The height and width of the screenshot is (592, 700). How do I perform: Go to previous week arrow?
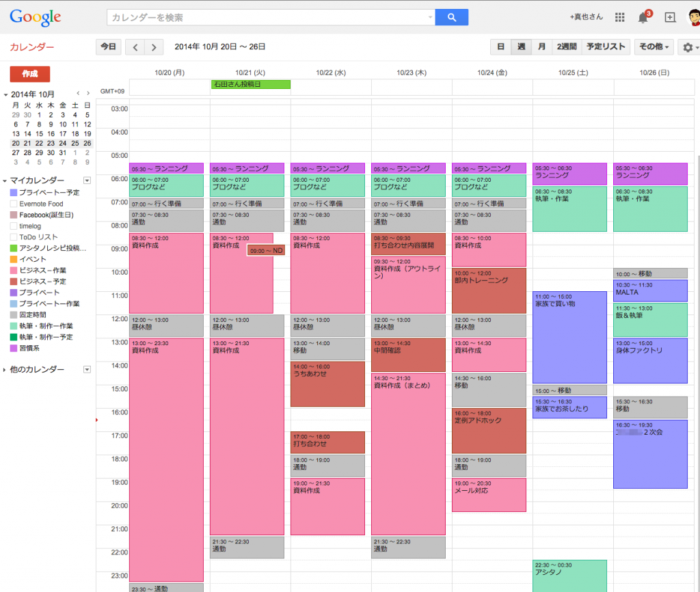(x=135, y=47)
